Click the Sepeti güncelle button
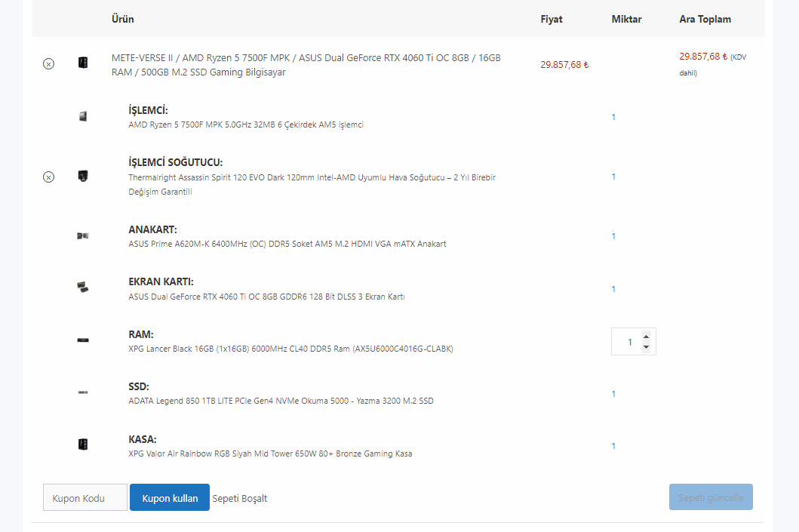The width and height of the screenshot is (799, 532). pyautogui.click(x=711, y=497)
